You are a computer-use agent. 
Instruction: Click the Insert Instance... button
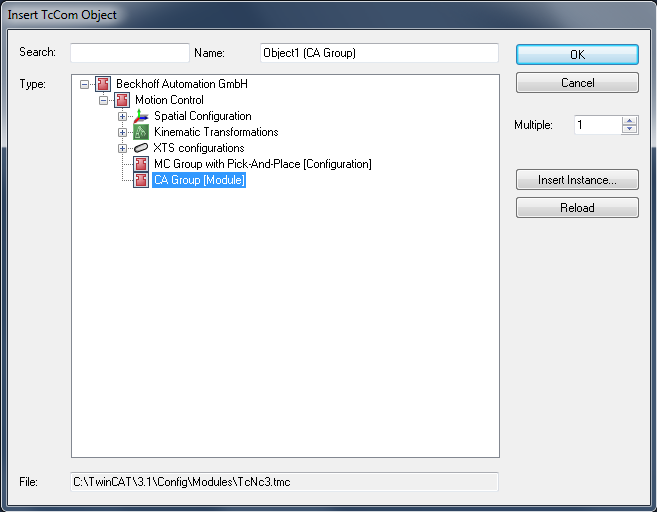pos(577,180)
